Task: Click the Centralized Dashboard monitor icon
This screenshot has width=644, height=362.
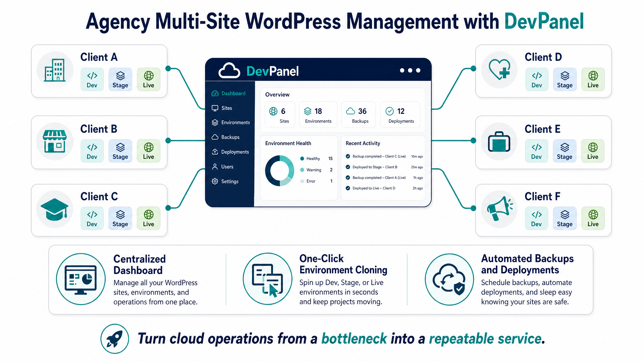Action: [80, 279]
